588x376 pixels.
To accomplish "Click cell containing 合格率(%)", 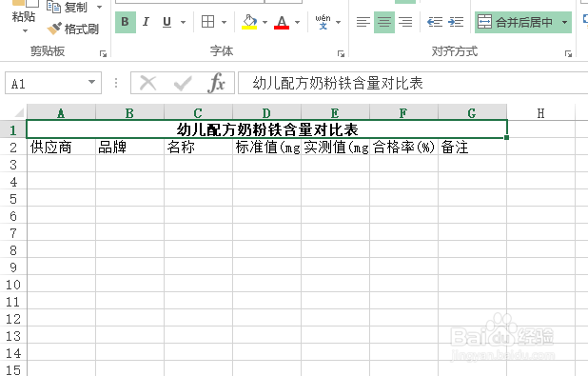I will pos(403,148).
